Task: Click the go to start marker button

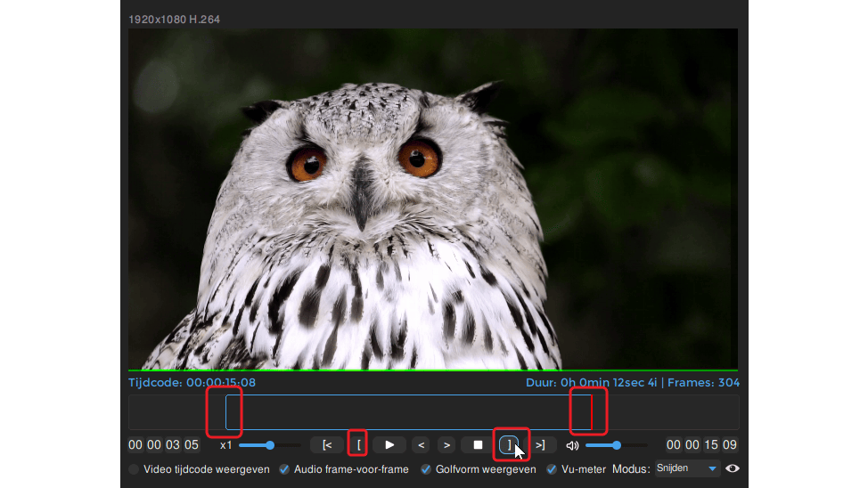Action: pos(327,444)
